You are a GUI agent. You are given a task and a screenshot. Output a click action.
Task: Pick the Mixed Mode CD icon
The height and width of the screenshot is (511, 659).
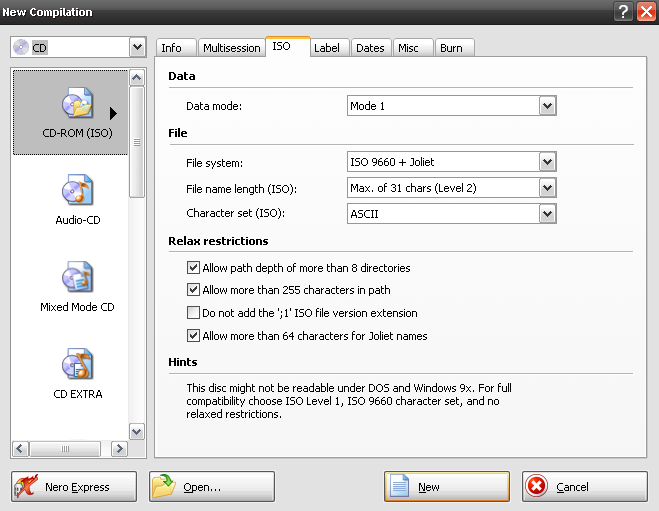(x=77, y=276)
